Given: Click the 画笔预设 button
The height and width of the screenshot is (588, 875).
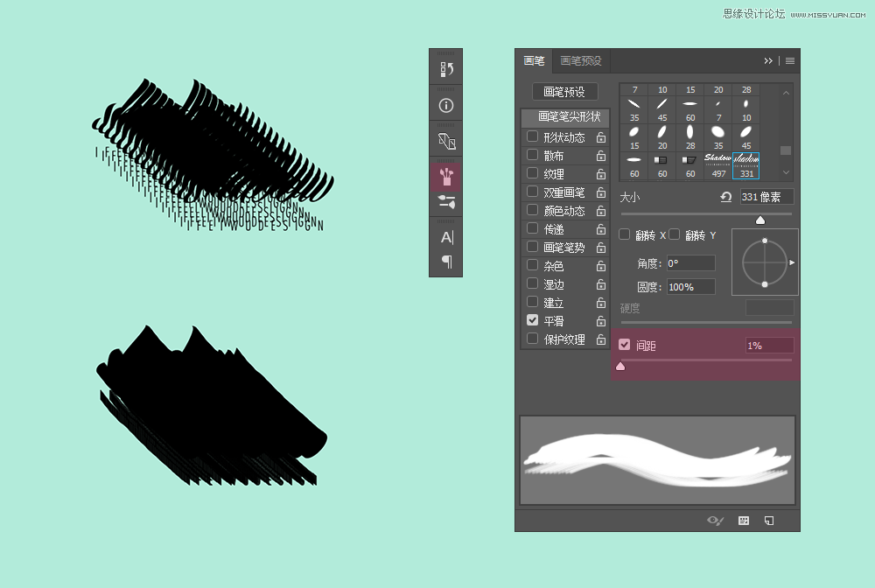Looking at the screenshot, I should pos(564,92).
